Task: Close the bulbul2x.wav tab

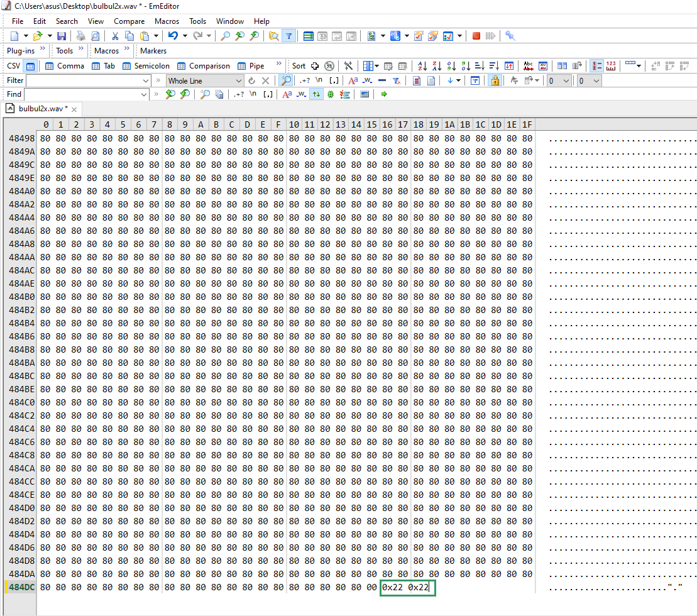Action: (x=74, y=109)
